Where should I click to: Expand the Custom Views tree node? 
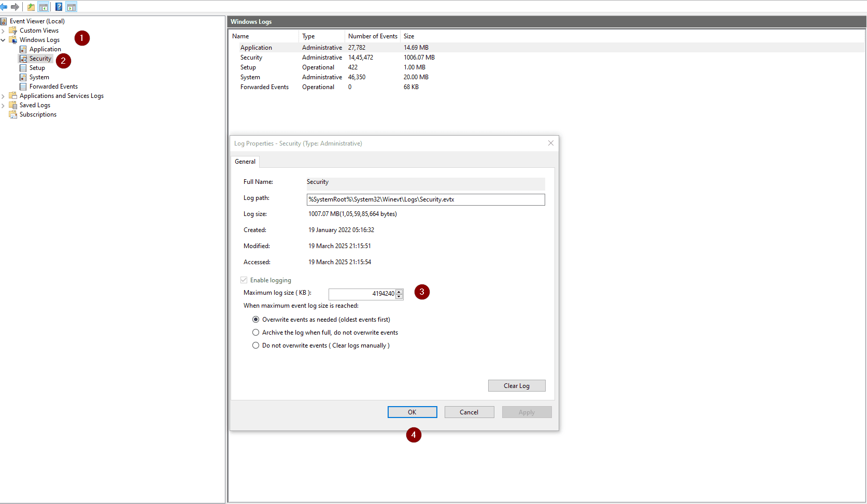(3, 31)
